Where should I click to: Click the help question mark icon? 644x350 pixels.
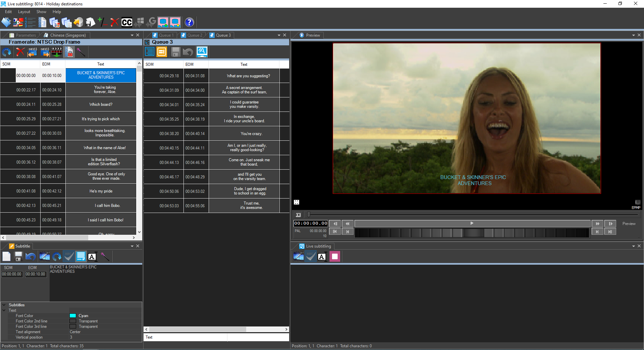point(189,22)
